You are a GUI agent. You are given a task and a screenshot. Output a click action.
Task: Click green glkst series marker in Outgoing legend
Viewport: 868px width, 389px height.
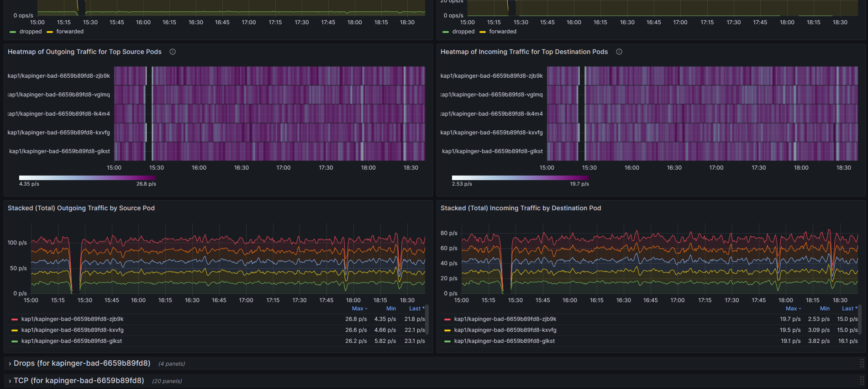click(15, 341)
